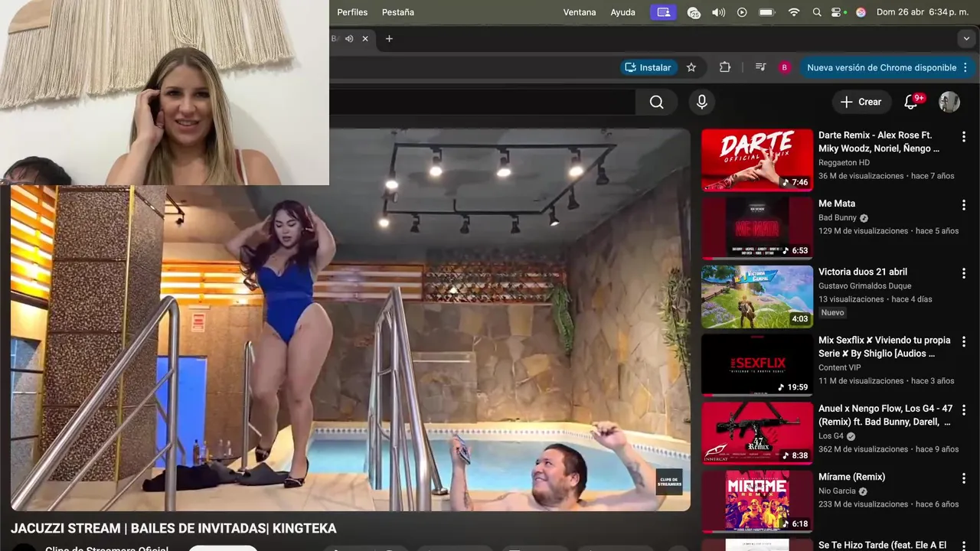
Task: Close the current Chrome tab
Action: point(365,38)
